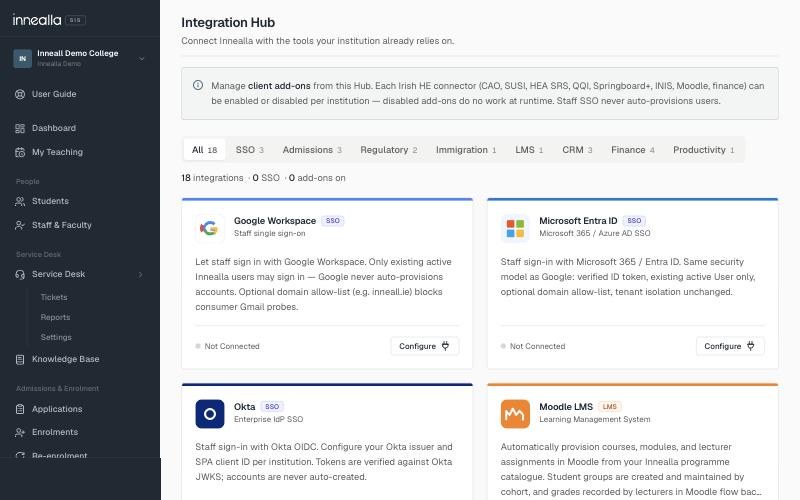Click the Dashboard grid icon

(x=20, y=128)
